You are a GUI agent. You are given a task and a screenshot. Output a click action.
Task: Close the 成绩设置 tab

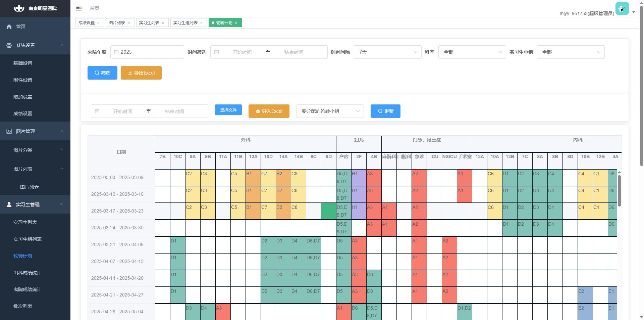(98, 23)
